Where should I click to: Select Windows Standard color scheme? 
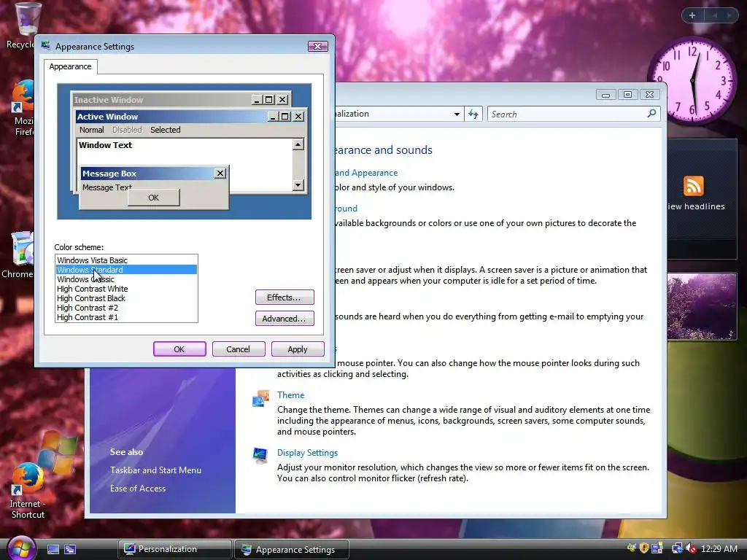126,270
